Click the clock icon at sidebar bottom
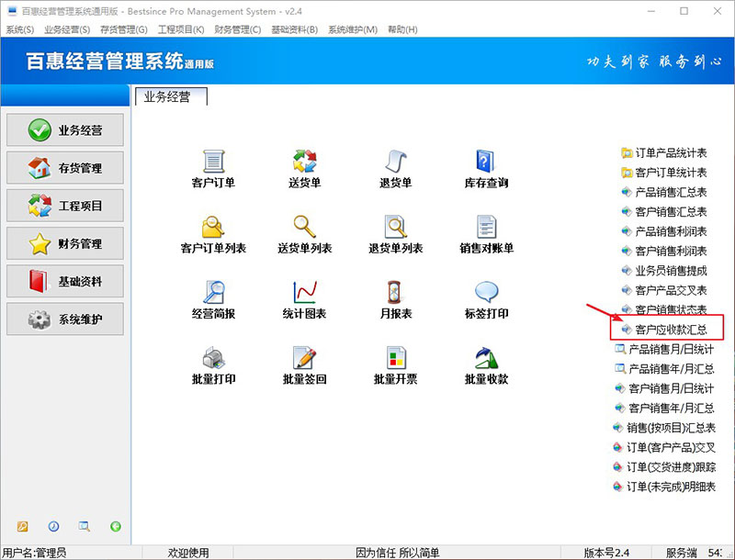Image resolution: width=735 pixels, height=560 pixels. [x=53, y=526]
